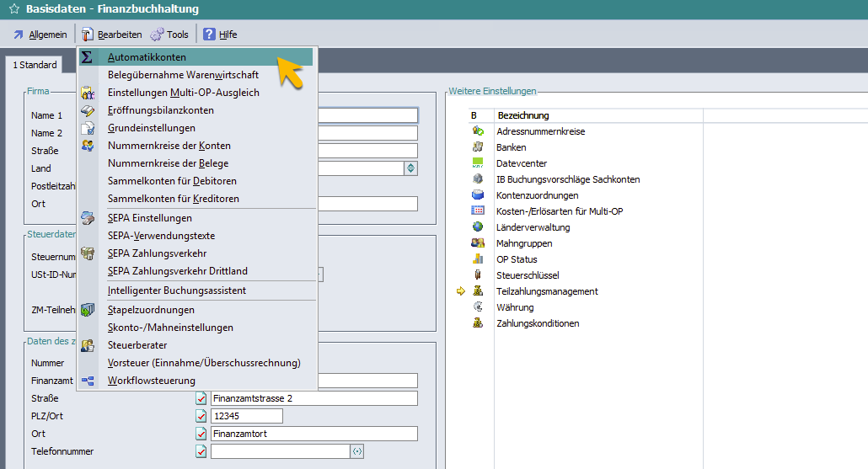The width and height of the screenshot is (868, 469).
Task: Click the star icon in title bar
Action: 13,9
